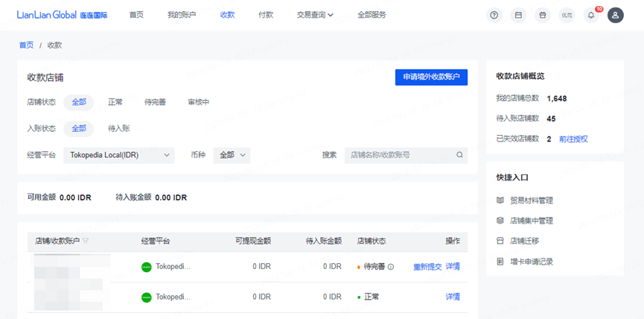The image size is (644, 319).
Task: Open notifications bell icon
Action: tap(591, 15)
